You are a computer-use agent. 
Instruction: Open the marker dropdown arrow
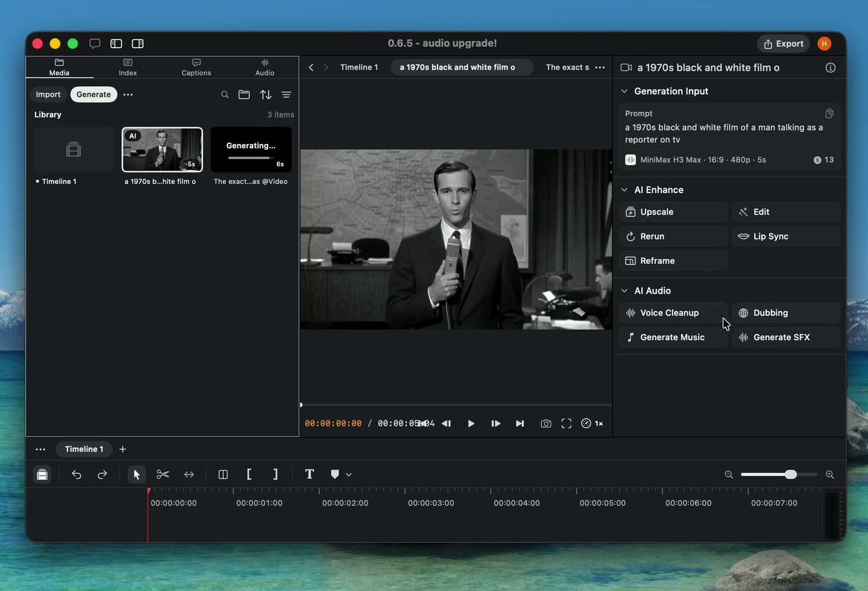click(349, 475)
